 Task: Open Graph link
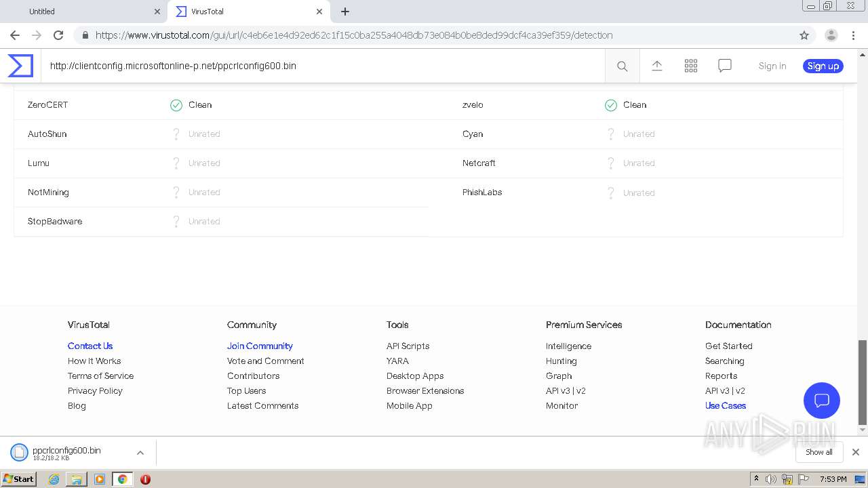559,375
